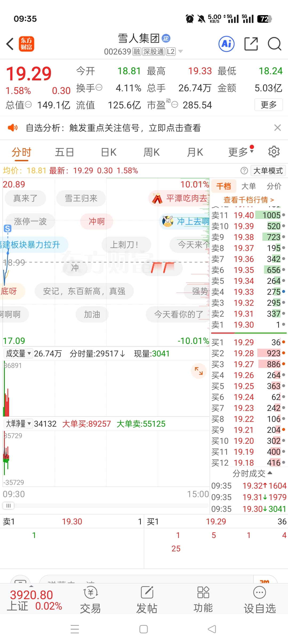Expand the 上证 index bar arrow
288x644 pixels.
(31, 586)
